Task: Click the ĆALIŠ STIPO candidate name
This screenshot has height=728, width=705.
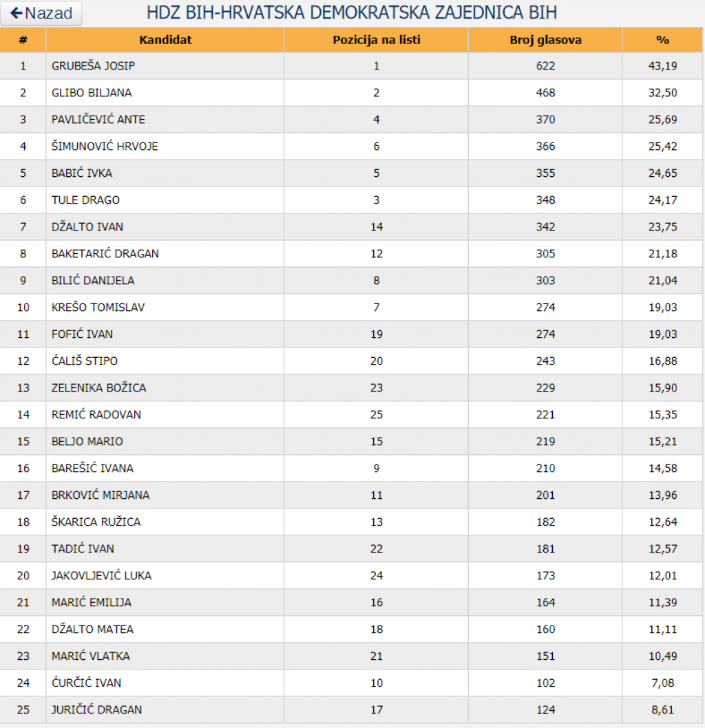Action: [85, 361]
